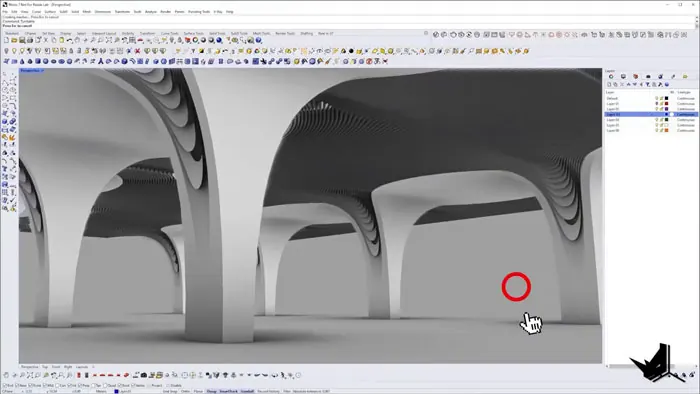Click the Delete Layer X icon
Screen dimensions: 700x394
(x=622, y=84)
